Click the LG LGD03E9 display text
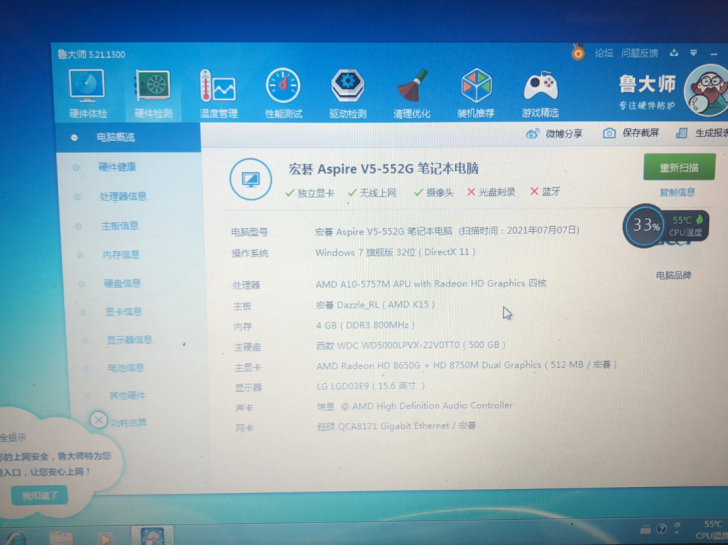 370,386
